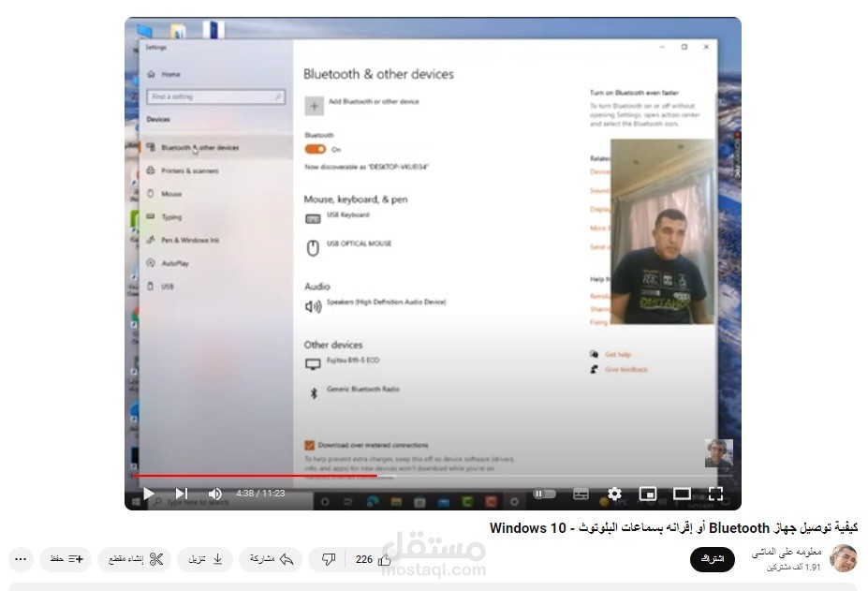Click File Explorer icon on taskbar
868x591 pixels.
396,502
